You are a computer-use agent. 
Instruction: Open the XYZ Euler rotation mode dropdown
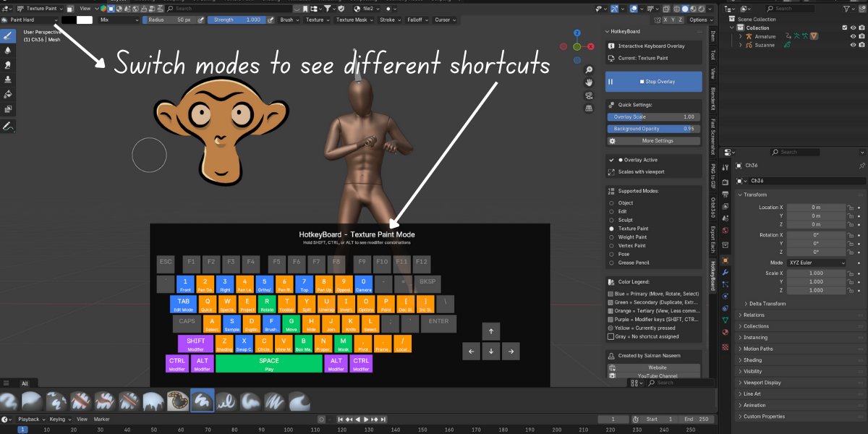tap(817, 262)
